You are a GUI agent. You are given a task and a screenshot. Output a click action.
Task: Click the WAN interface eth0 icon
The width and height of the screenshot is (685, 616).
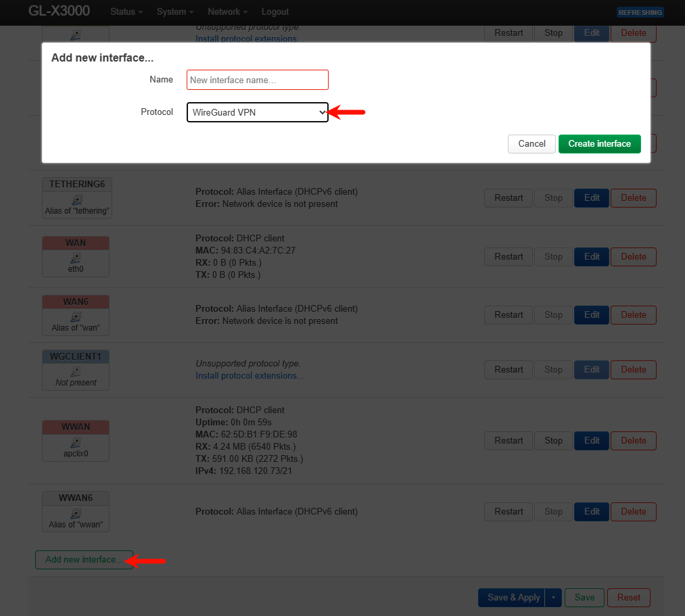tap(76, 258)
